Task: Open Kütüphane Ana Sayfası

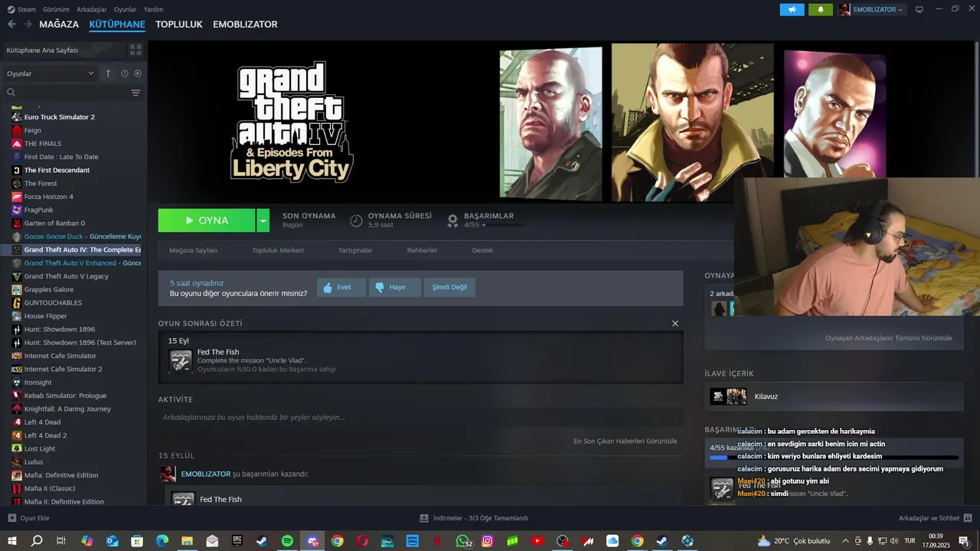Action: coord(63,50)
